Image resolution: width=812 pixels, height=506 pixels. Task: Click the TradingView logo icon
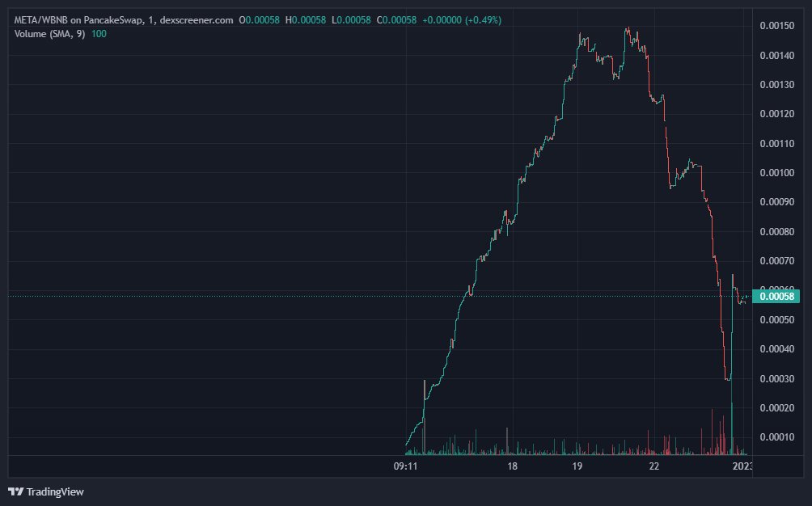tap(17, 490)
